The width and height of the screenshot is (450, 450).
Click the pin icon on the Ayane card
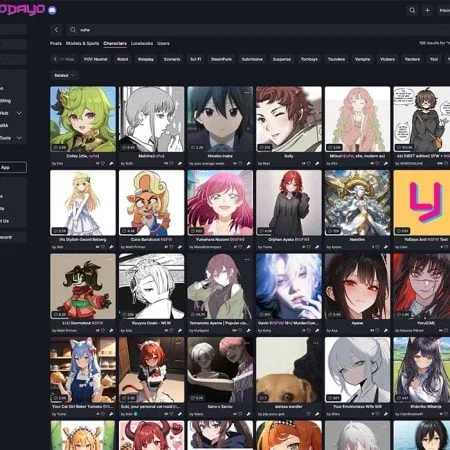tap(386, 330)
